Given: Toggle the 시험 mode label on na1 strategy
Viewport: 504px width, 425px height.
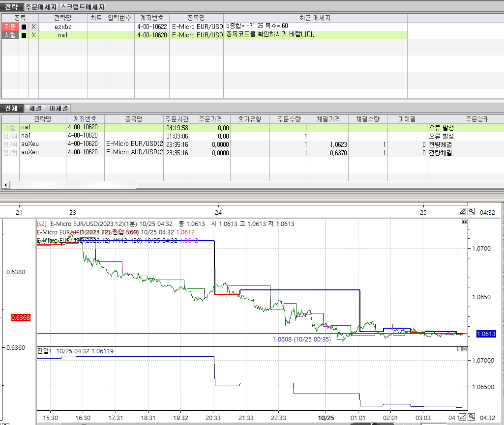Looking at the screenshot, I should click(10, 35).
